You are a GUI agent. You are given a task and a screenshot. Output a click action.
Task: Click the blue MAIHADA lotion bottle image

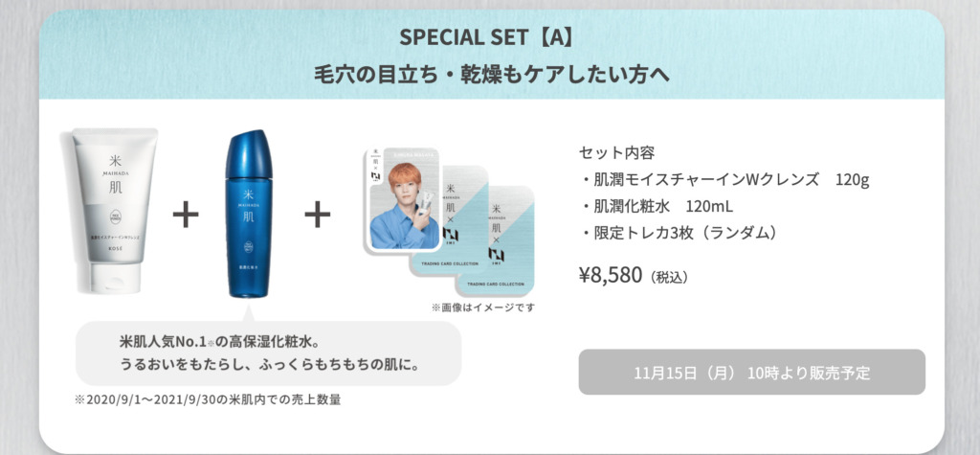[x=250, y=214]
